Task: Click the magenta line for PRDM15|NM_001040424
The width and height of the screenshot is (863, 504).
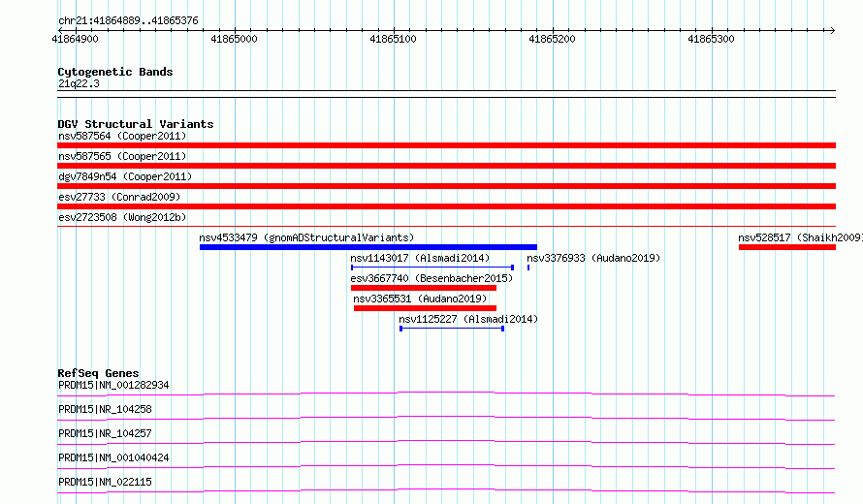Action: click(446, 466)
